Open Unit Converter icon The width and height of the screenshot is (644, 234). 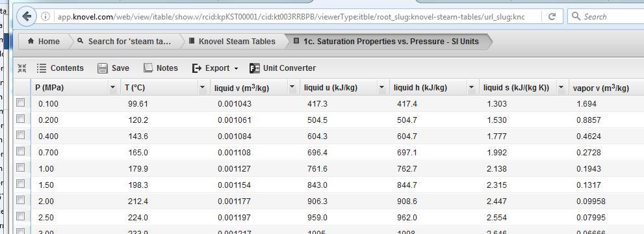click(x=255, y=68)
